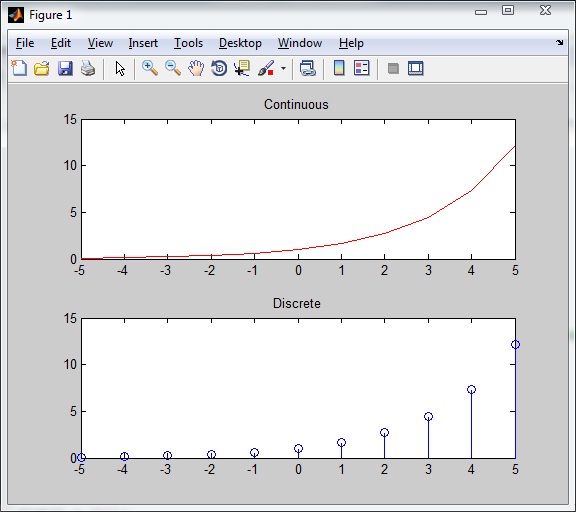Click the Show Plot Tools icon

415,68
